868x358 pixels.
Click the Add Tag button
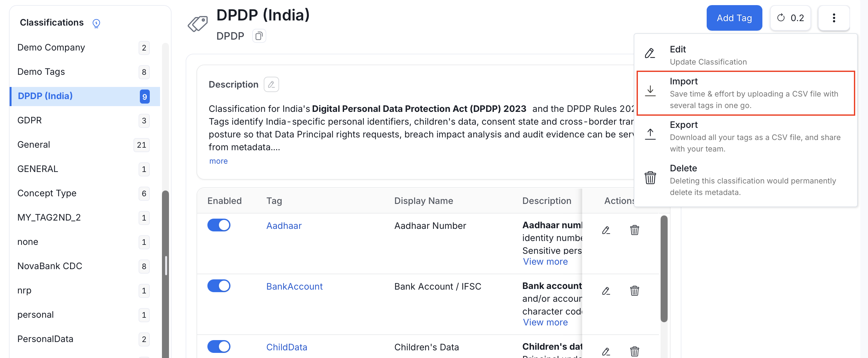[734, 18]
